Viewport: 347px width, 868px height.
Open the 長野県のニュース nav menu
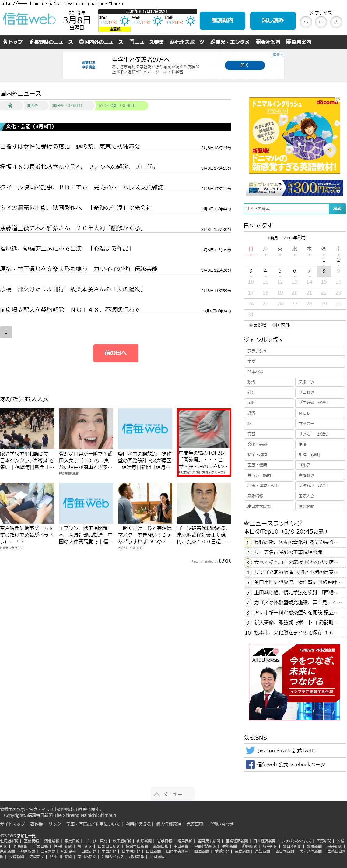(x=51, y=42)
